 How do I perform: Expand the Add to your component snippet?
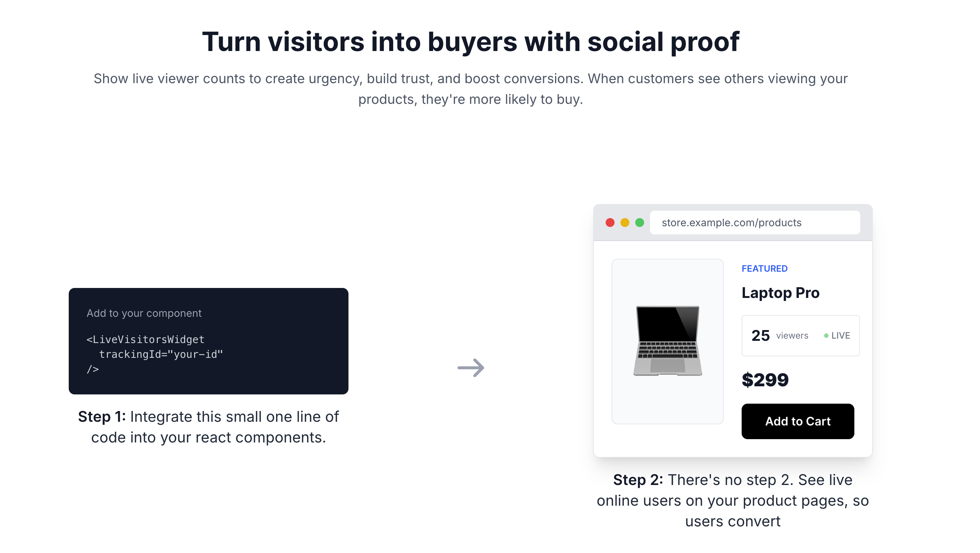point(144,313)
